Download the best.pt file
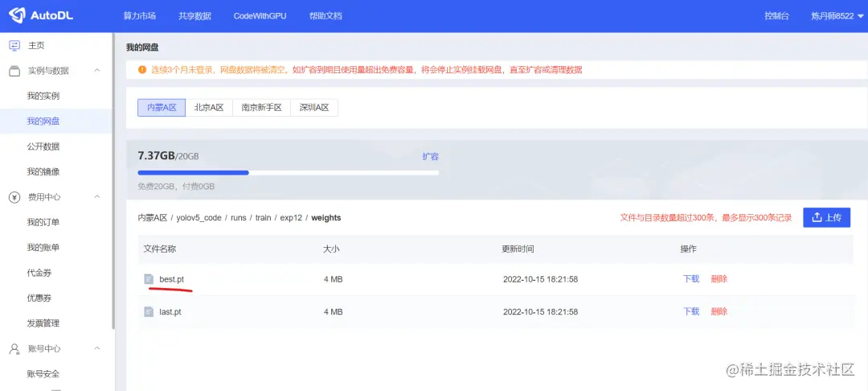 tap(691, 279)
